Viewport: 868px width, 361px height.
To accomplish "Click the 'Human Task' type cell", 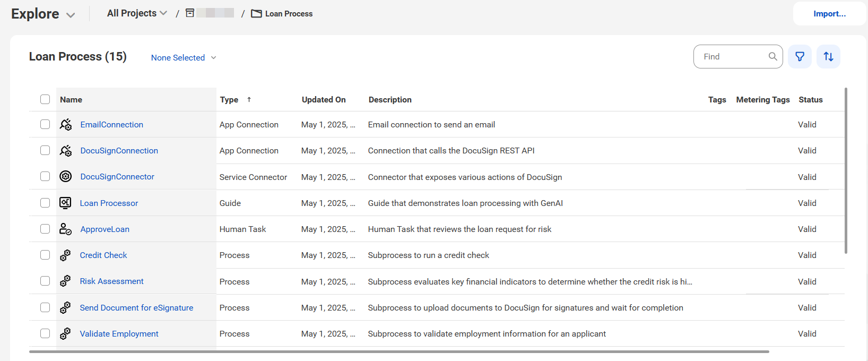I will [242, 229].
